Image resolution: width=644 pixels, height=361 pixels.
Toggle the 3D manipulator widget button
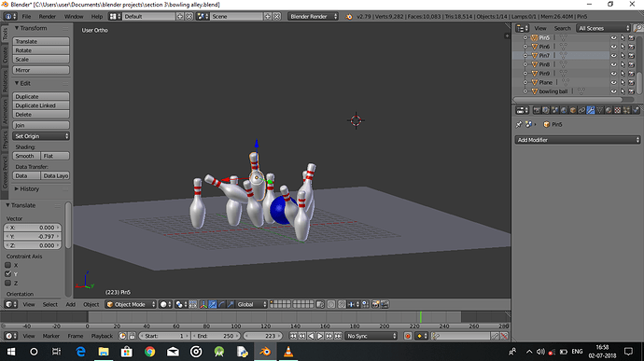pos(203,304)
